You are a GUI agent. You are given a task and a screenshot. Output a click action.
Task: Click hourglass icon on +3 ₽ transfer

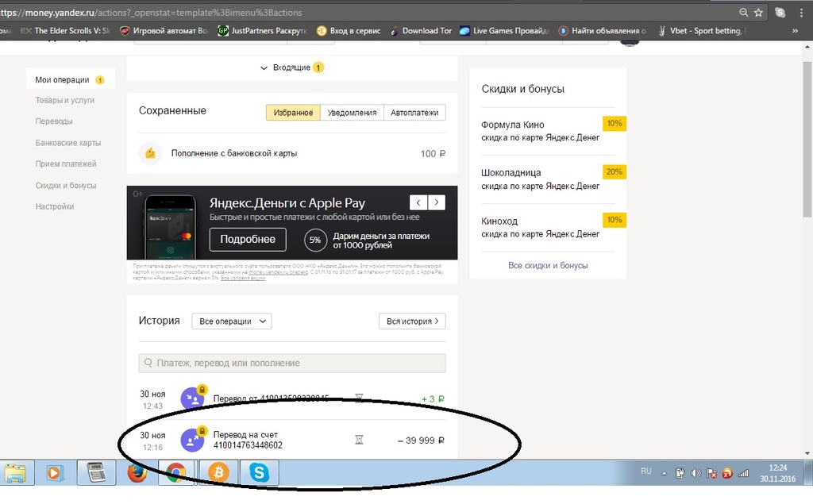359,398
